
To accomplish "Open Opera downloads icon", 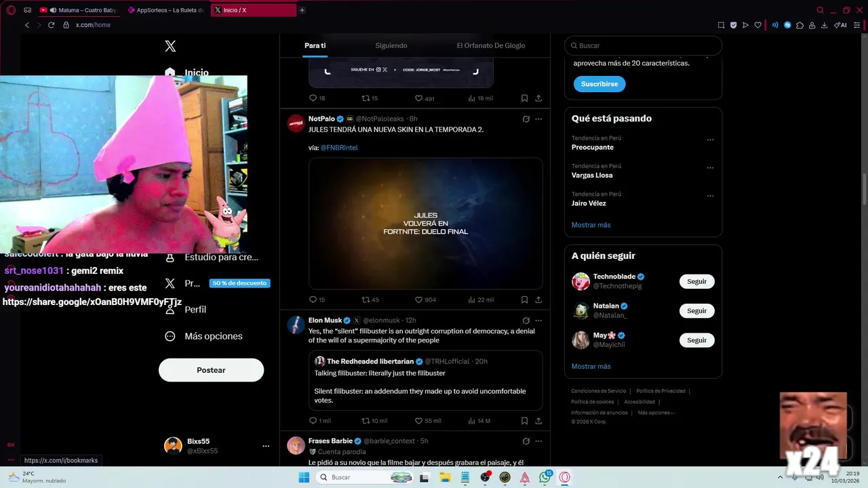I will pyautogui.click(x=824, y=25).
